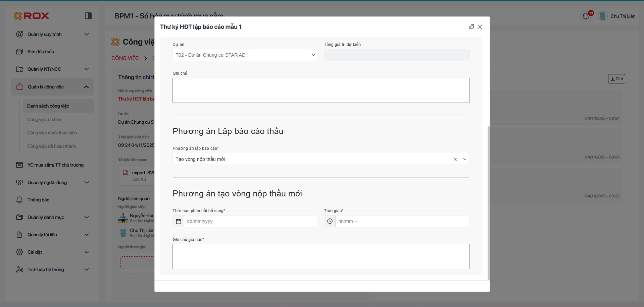The height and width of the screenshot is (307, 644).
Task: Focus the Ghi chú gia hạn text area
Action: tap(321, 257)
